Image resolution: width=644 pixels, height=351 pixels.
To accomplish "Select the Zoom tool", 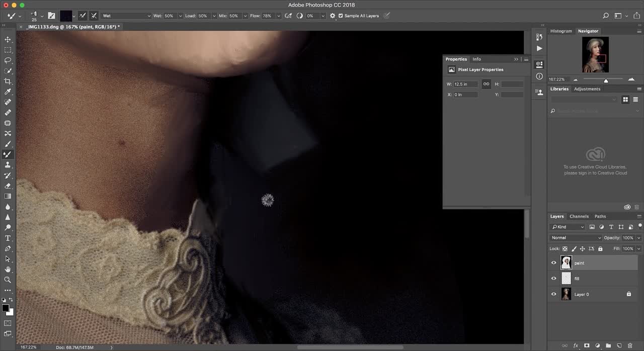I will (x=8, y=280).
